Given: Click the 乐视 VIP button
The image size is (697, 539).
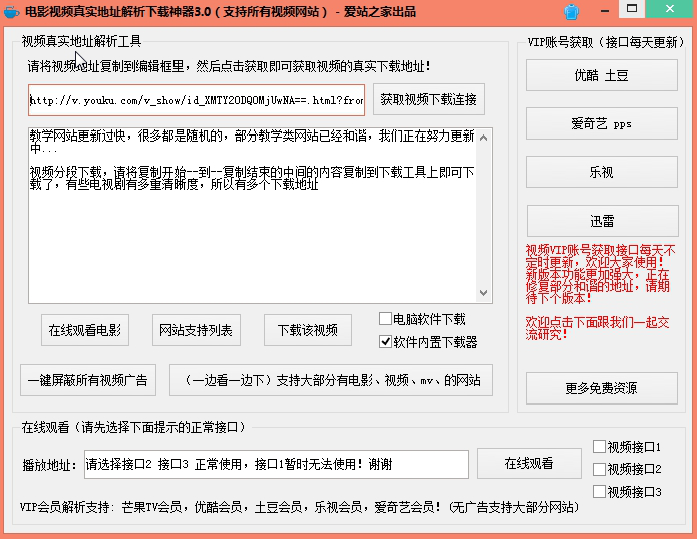Looking at the screenshot, I should click(602, 172).
